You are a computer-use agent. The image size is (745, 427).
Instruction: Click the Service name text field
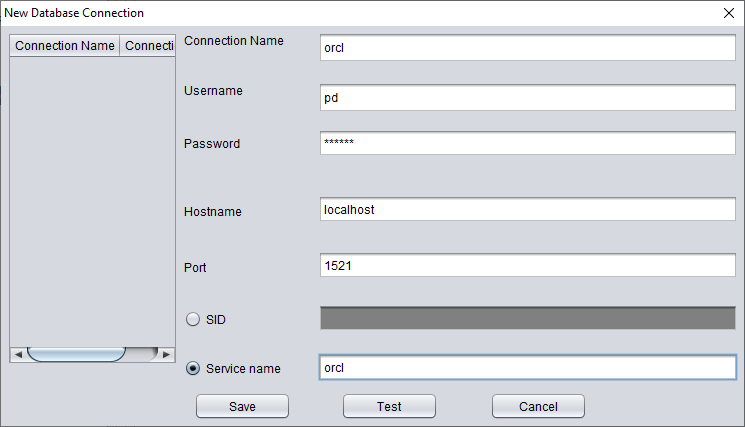point(528,367)
